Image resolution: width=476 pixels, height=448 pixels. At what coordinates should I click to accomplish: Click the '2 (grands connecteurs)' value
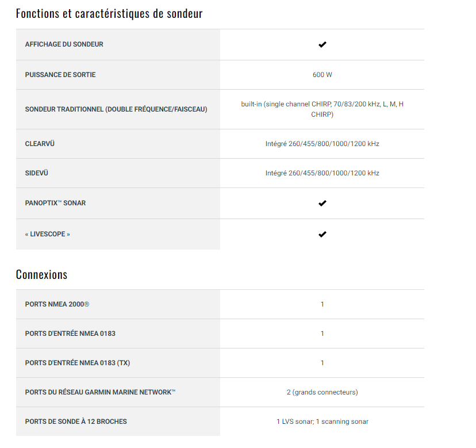click(x=322, y=392)
